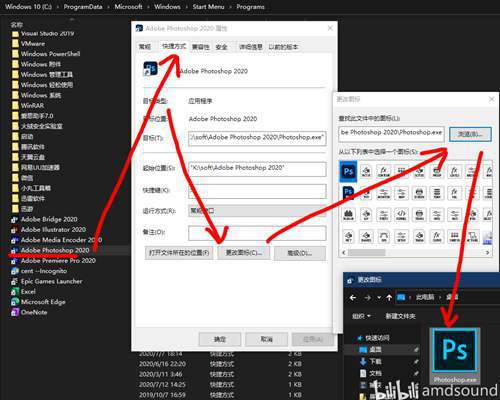Click the Epic Games Launcher shortcut icon

point(14,282)
